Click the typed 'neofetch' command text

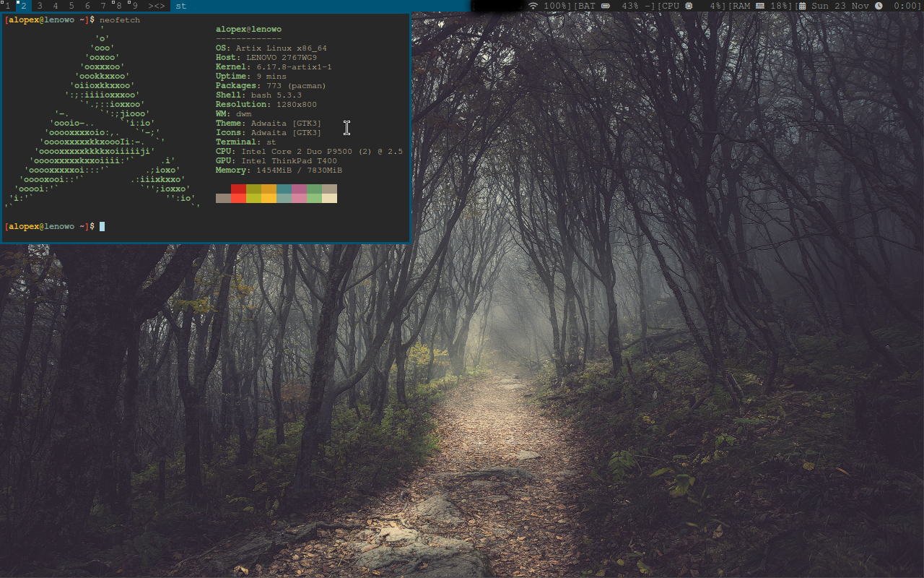tap(120, 20)
